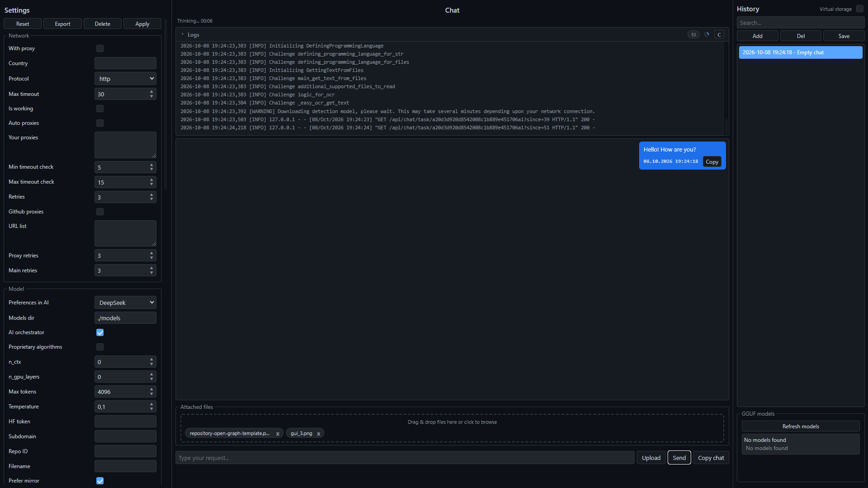Select the 'Empty chat' history entry
This screenshot has height=488, width=868.
pyautogui.click(x=801, y=52)
